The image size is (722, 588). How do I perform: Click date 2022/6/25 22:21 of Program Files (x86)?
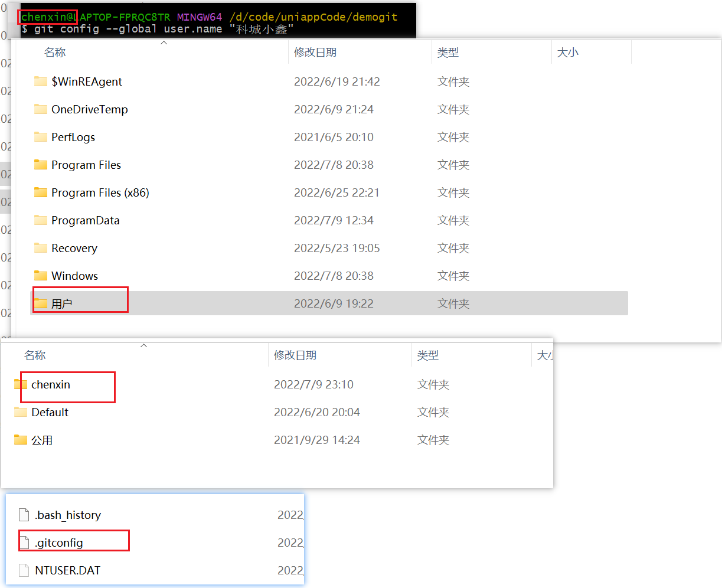pyautogui.click(x=337, y=192)
